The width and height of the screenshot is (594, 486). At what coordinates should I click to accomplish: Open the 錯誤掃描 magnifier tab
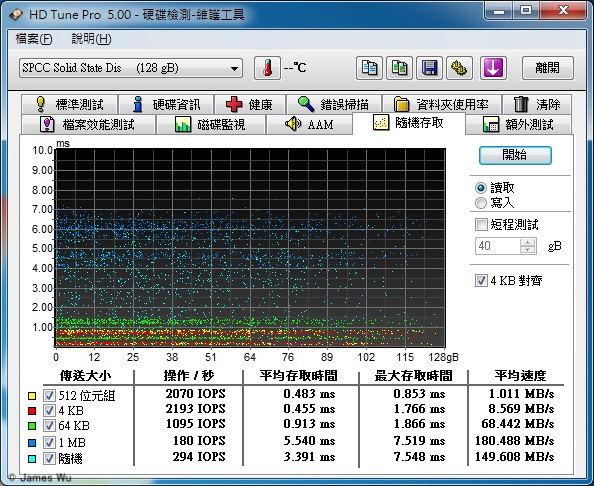[x=333, y=104]
